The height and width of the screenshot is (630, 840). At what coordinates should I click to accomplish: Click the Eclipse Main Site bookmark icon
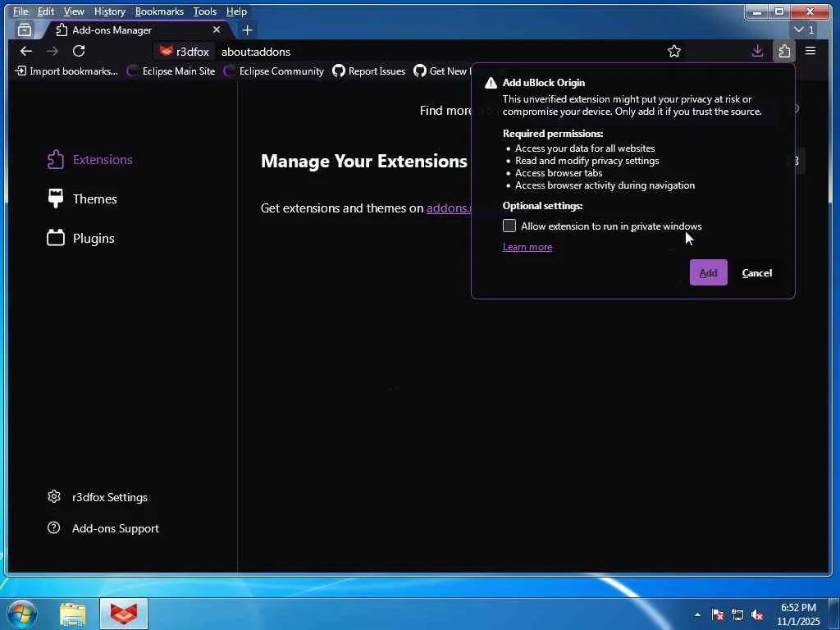(x=132, y=71)
